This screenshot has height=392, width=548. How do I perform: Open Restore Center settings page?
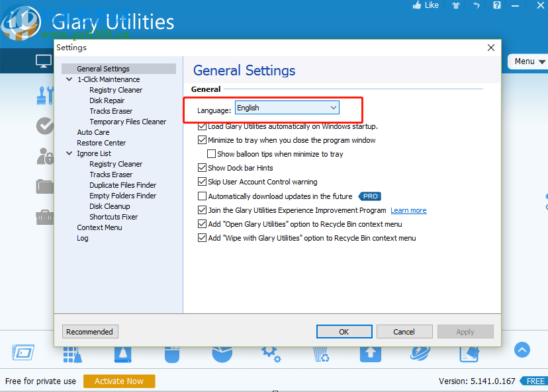pyautogui.click(x=101, y=143)
